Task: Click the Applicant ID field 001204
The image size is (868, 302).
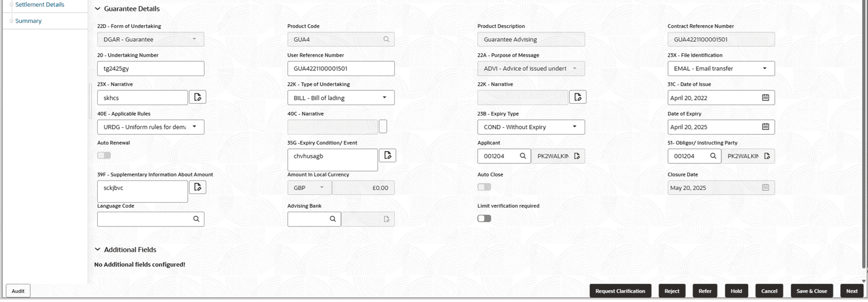Action: click(504, 156)
